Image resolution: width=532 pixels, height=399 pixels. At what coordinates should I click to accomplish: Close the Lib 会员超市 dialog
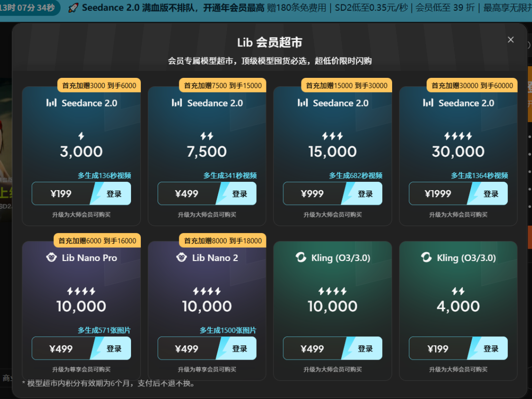510,40
